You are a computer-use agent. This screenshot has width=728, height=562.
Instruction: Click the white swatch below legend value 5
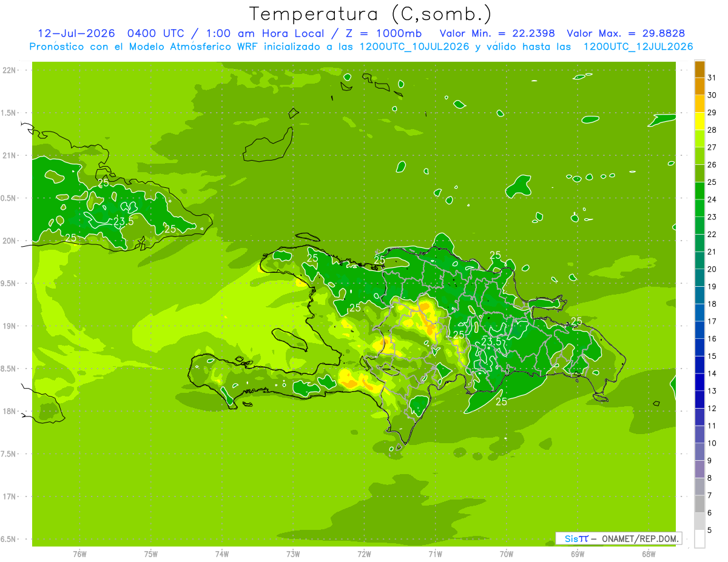pos(699,539)
